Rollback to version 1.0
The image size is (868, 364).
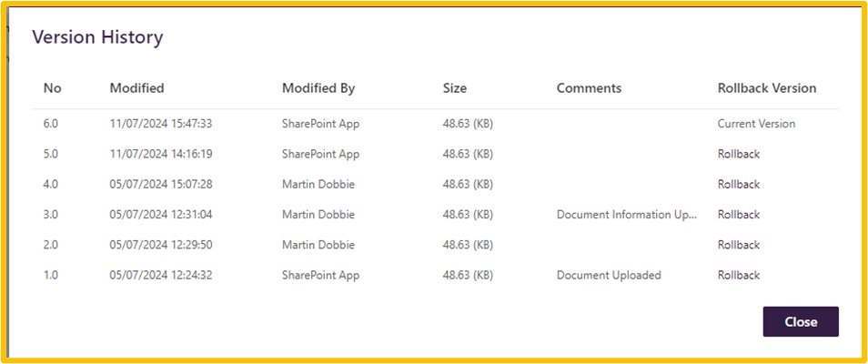point(738,275)
